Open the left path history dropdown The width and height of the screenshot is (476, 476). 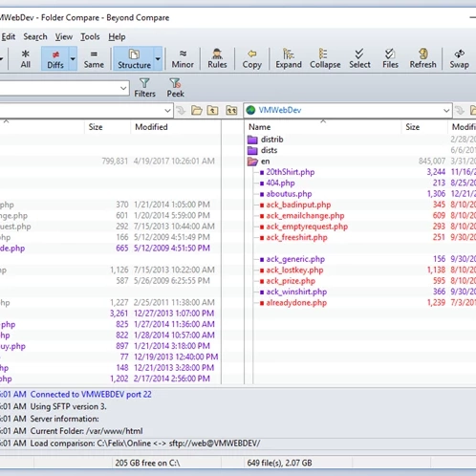pyautogui.click(x=167, y=111)
